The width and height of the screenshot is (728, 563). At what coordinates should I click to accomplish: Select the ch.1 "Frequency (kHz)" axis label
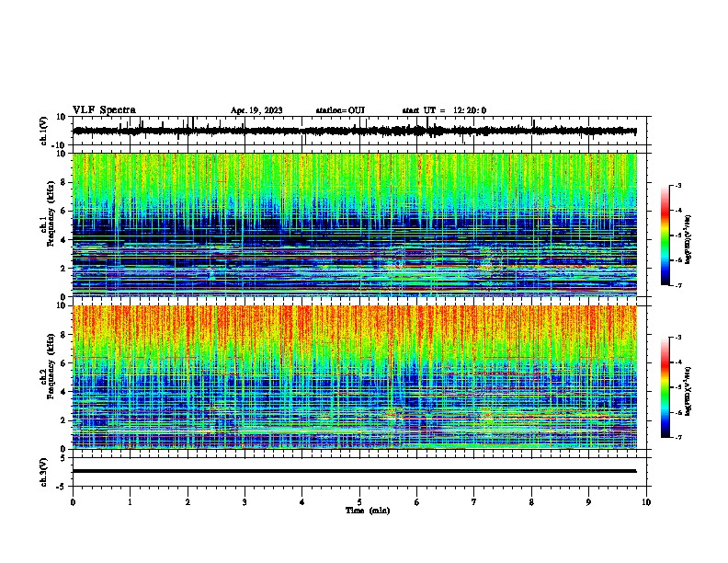tap(51, 214)
